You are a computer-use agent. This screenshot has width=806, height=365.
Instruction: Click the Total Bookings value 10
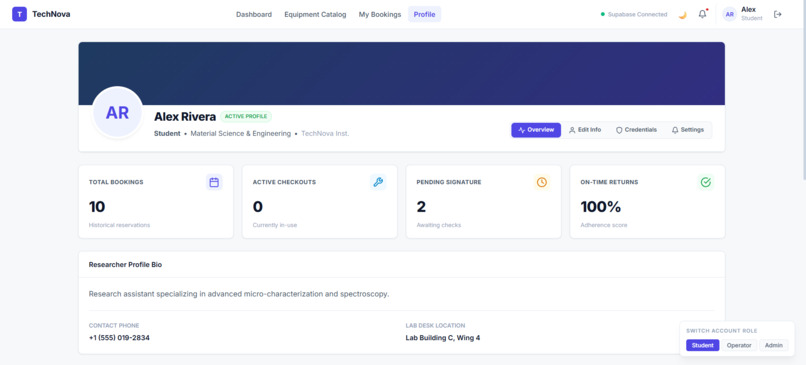pyautogui.click(x=97, y=207)
